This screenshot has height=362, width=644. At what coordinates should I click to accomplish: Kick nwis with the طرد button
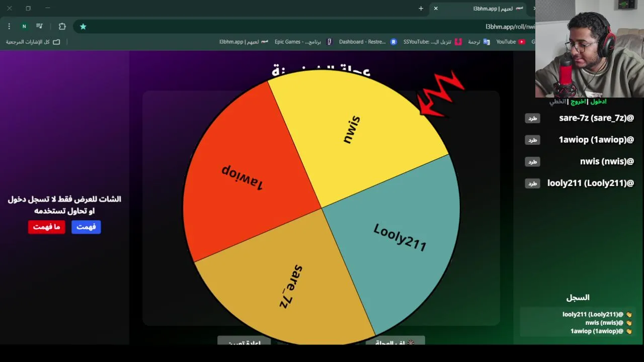pos(532,161)
